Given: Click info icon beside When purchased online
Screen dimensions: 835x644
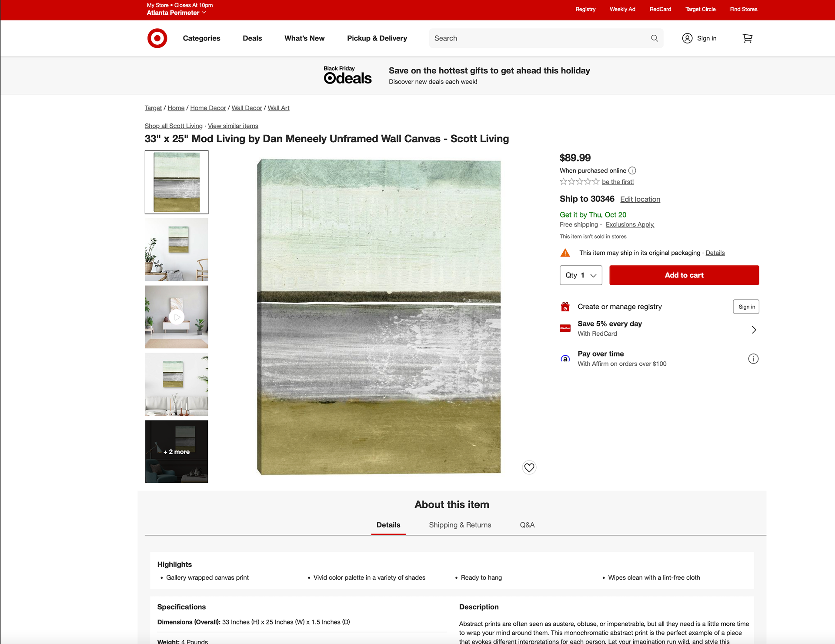Looking at the screenshot, I should tap(632, 170).
